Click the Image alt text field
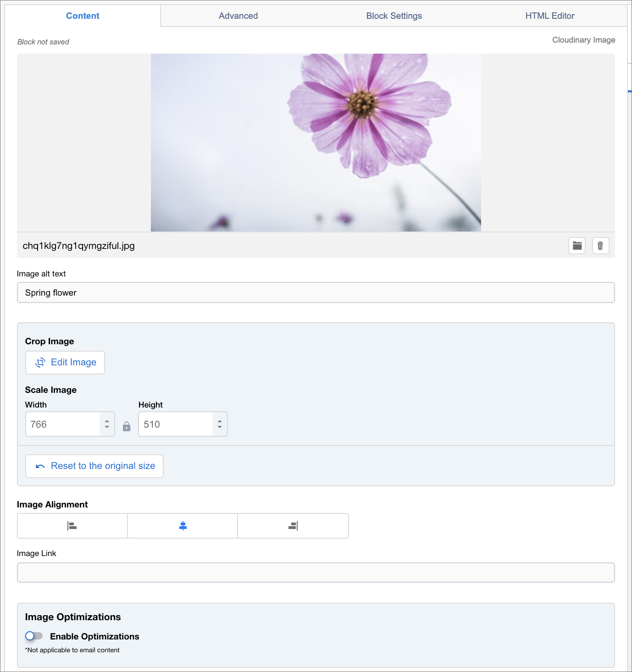This screenshot has height=672, width=632. tap(316, 292)
